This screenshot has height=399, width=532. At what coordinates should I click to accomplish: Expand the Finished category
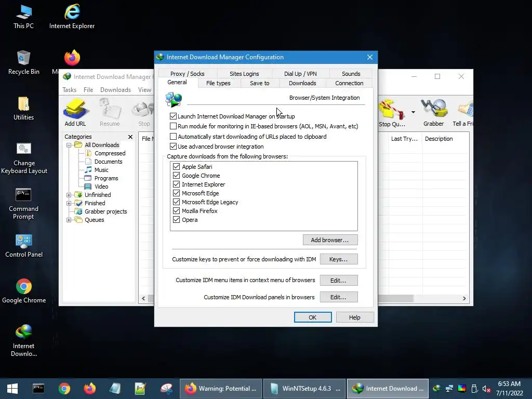click(69, 203)
